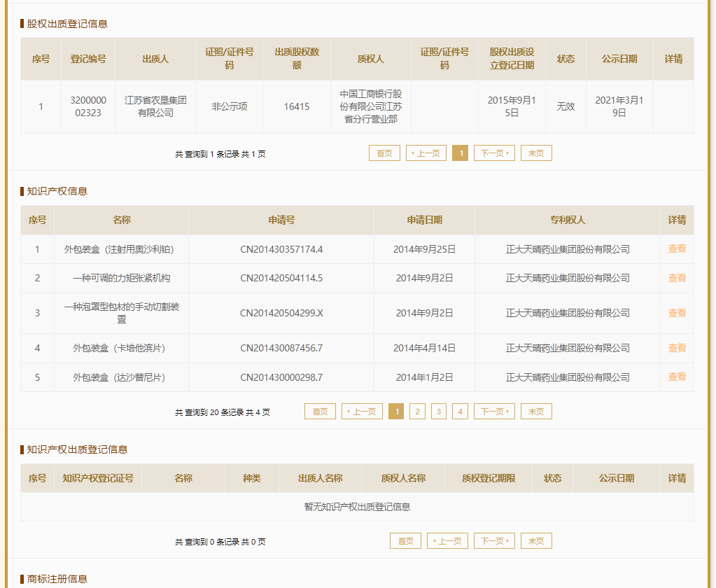Viewport: 716px width, 588px height.
Task: Select page 1 in equity pledge pagination
Action: 461,153
